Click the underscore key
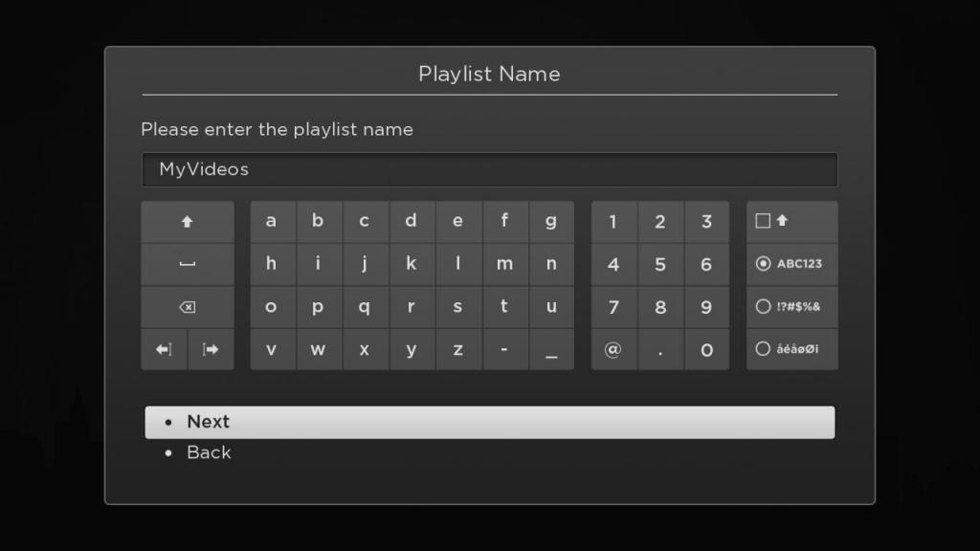This screenshot has width=980, height=551. pyautogui.click(x=551, y=349)
